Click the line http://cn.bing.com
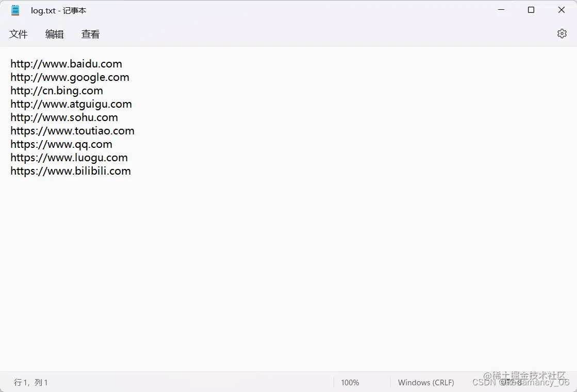The width and height of the screenshot is (577, 392). tap(57, 91)
